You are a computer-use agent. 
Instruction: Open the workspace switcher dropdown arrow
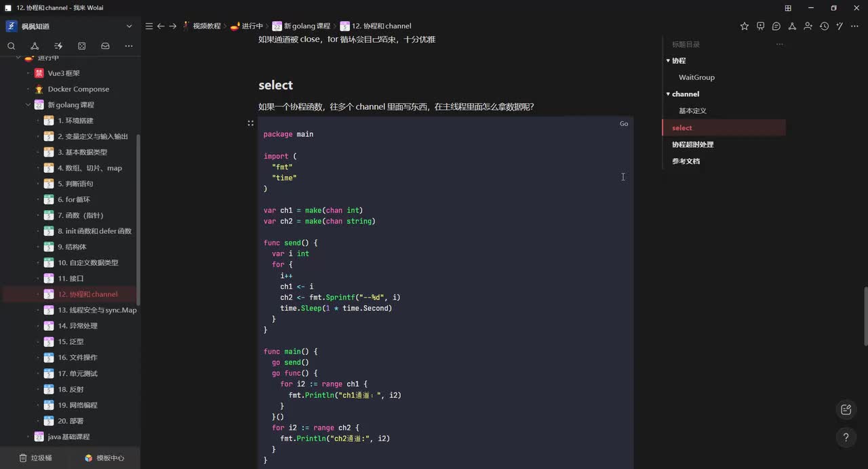[x=129, y=26]
